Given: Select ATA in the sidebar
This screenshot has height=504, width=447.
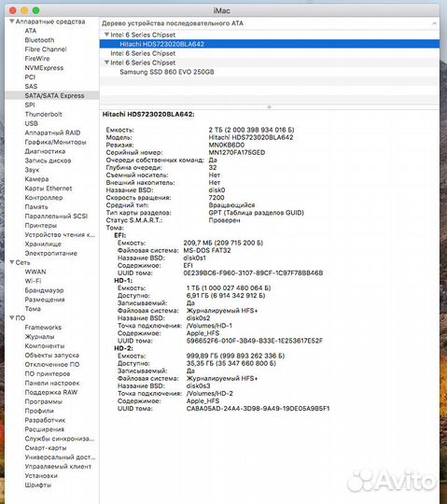Looking at the screenshot, I should click(x=31, y=31).
